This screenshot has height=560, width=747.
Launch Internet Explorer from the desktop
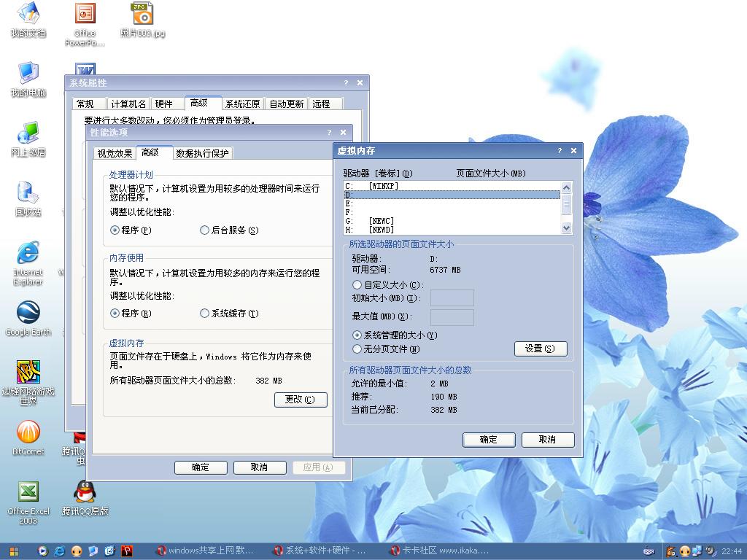[x=28, y=263]
